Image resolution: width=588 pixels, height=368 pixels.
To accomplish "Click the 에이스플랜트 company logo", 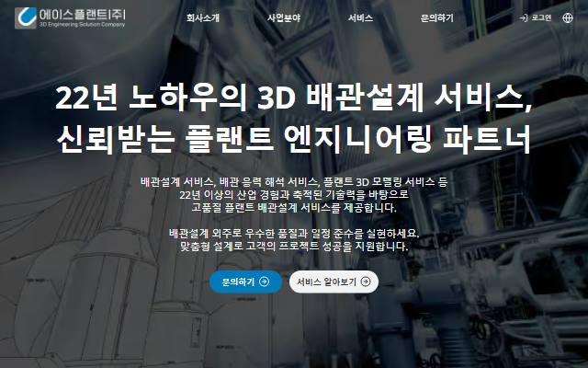I will tap(70, 17).
